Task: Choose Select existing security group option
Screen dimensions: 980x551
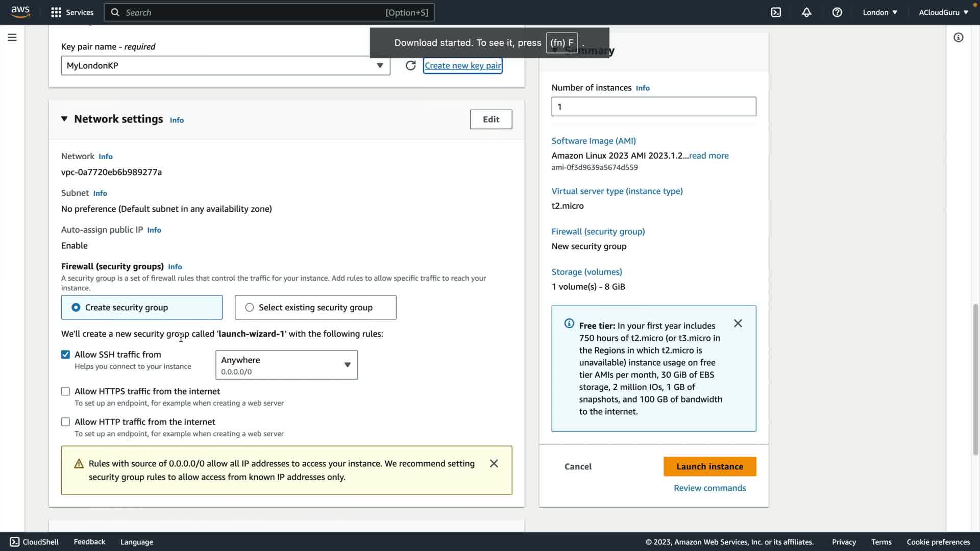Action: pyautogui.click(x=249, y=307)
